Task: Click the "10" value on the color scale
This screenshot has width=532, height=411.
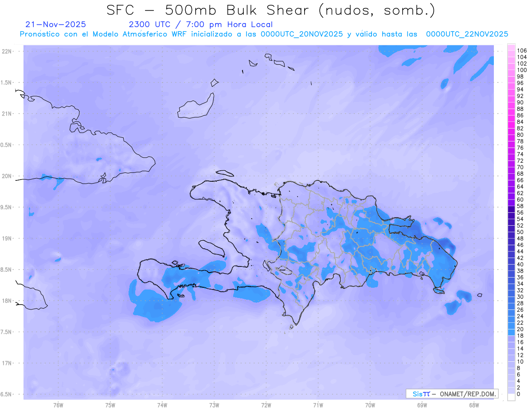Action: tap(520, 362)
